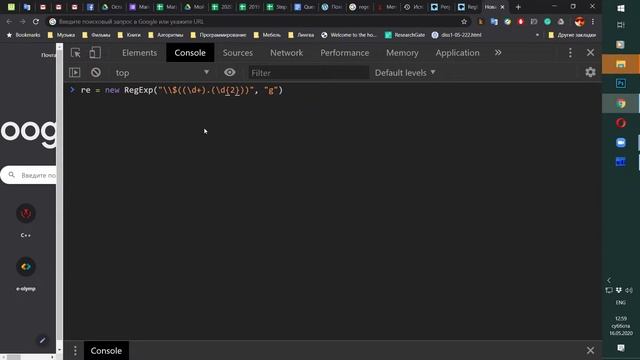Image resolution: width=640 pixels, height=360 pixels.
Task: Click the Google search box on the page
Action: click(29, 175)
